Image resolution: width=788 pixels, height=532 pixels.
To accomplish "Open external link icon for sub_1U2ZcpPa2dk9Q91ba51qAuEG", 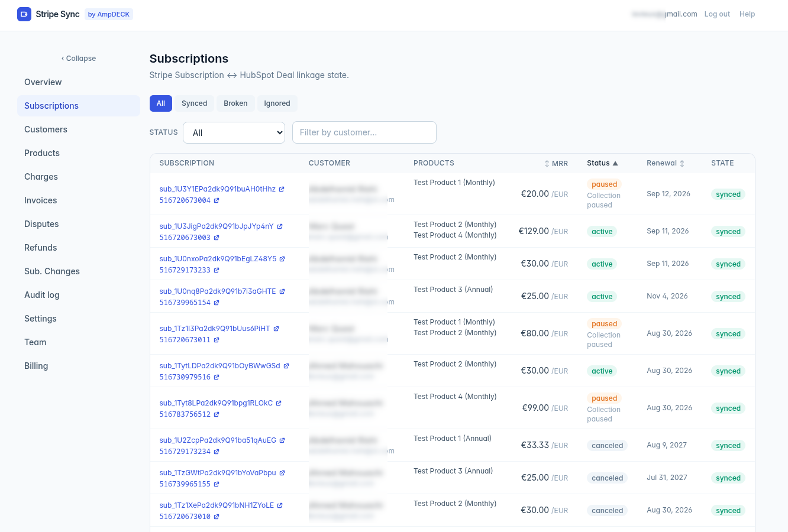I will click(x=282, y=440).
